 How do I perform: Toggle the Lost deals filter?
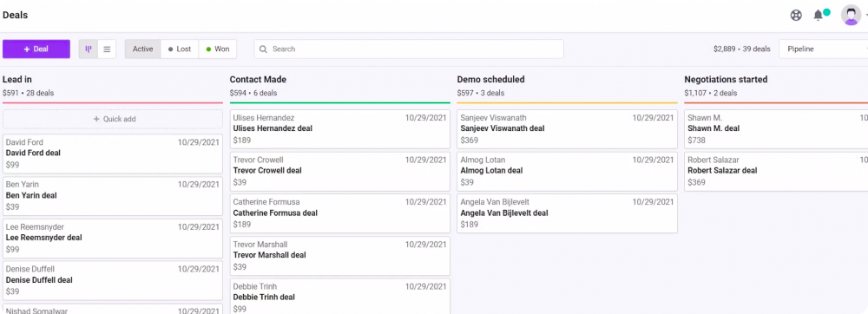tap(180, 49)
